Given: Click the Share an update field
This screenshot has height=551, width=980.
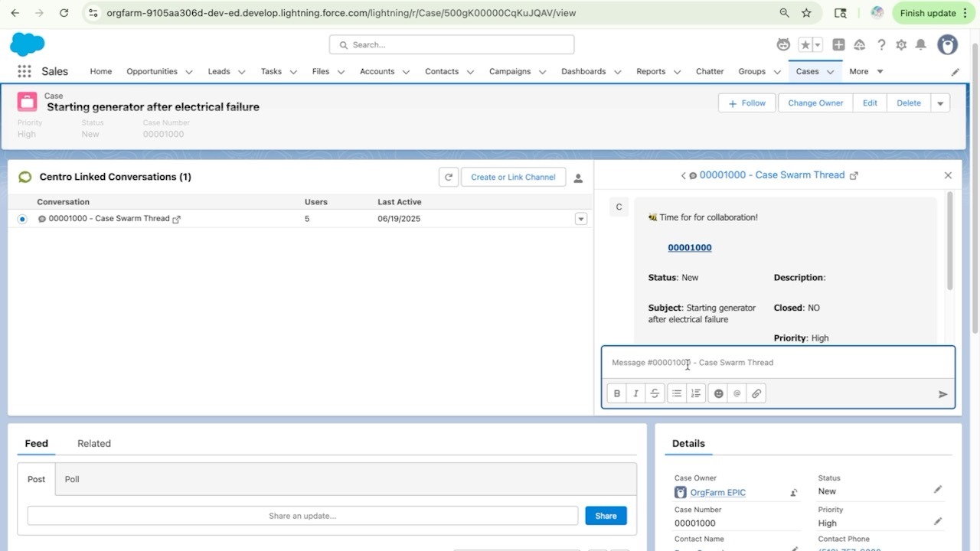Looking at the screenshot, I should [302, 516].
